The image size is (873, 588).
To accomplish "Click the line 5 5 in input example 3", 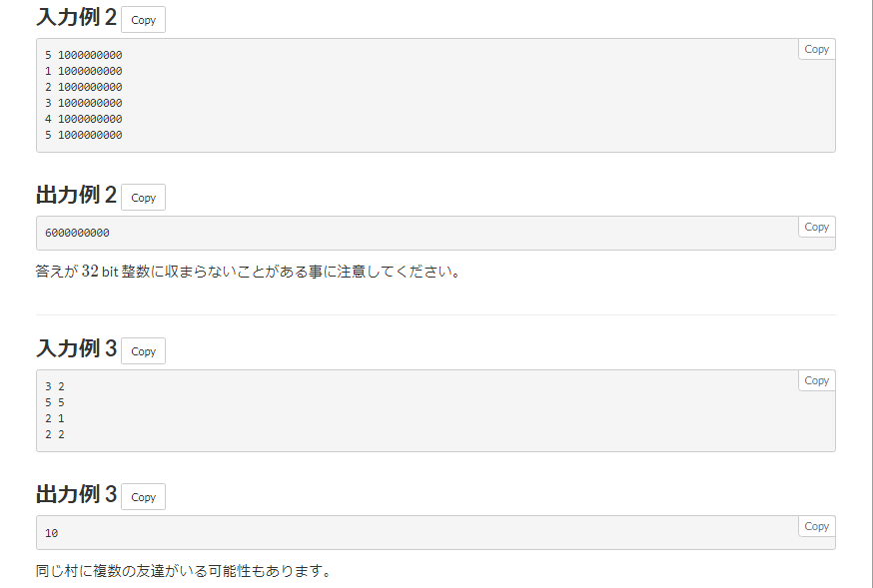I will [51, 402].
